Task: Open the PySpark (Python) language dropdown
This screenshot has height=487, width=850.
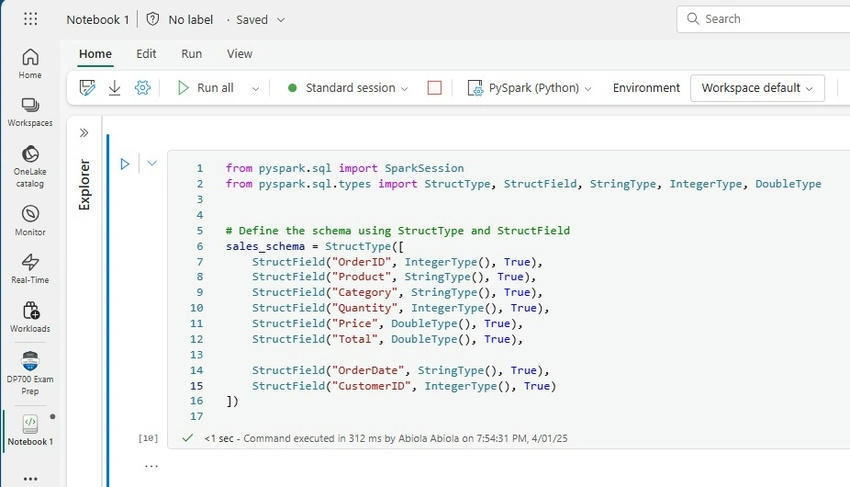Action: 529,88
